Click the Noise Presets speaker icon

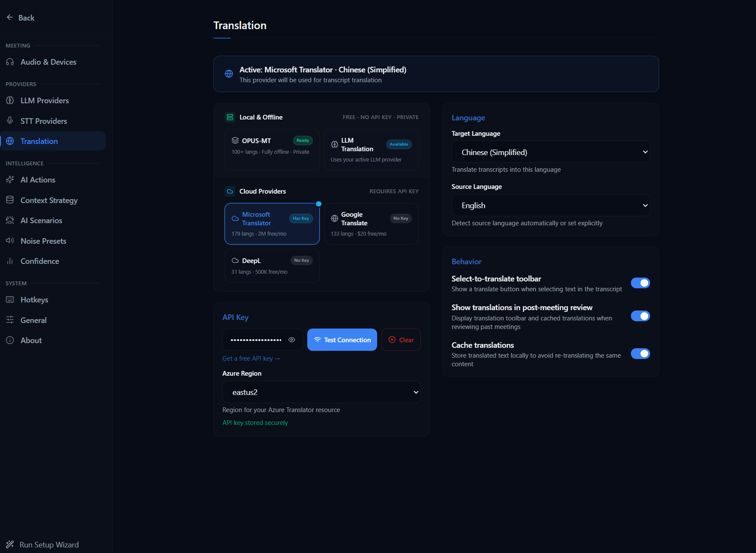[10, 241]
